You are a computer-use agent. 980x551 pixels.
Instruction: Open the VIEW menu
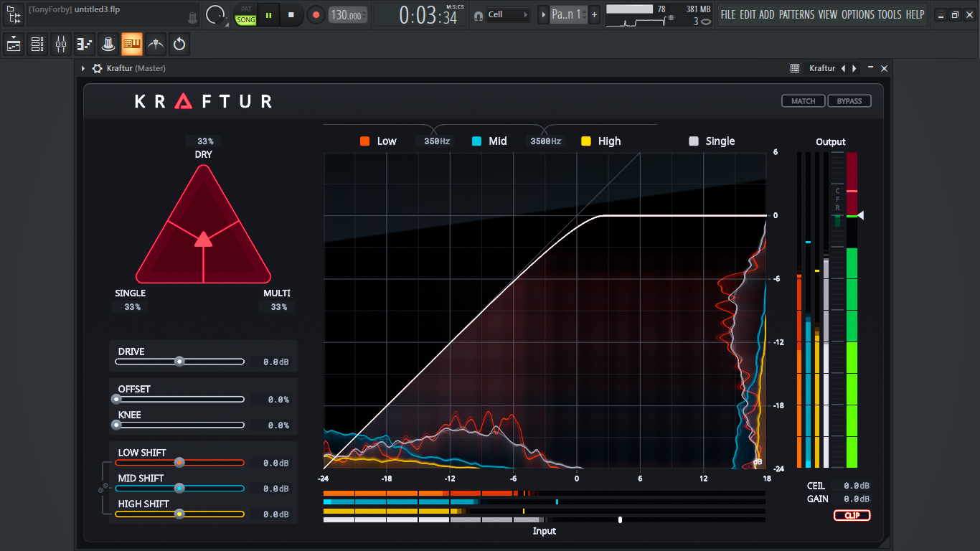(828, 14)
